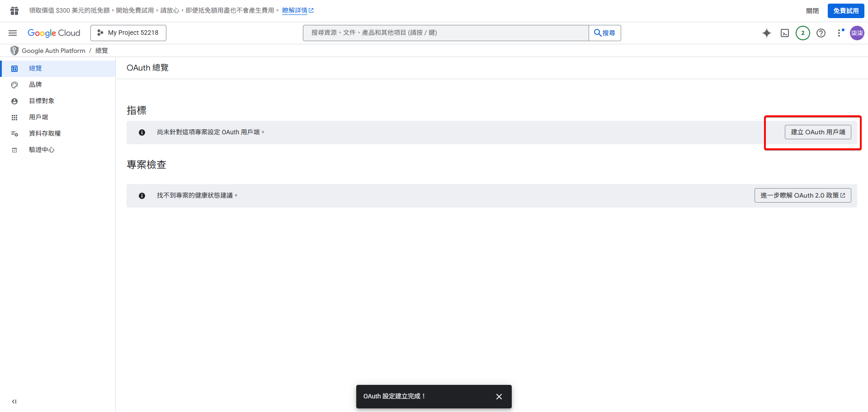The width and height of the screenshot is (868, 412).
Task: Open the My Project 52218 project picker
Action: click(x=128, y=33)
